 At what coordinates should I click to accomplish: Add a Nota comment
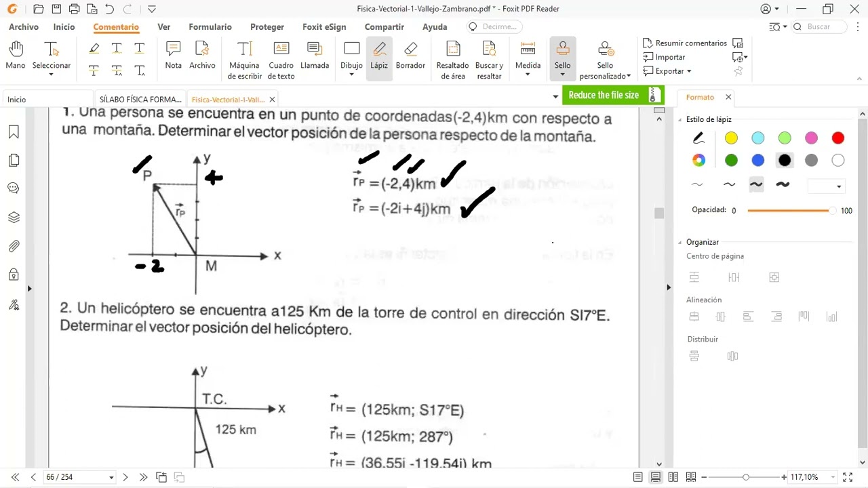tap(173, 56)
